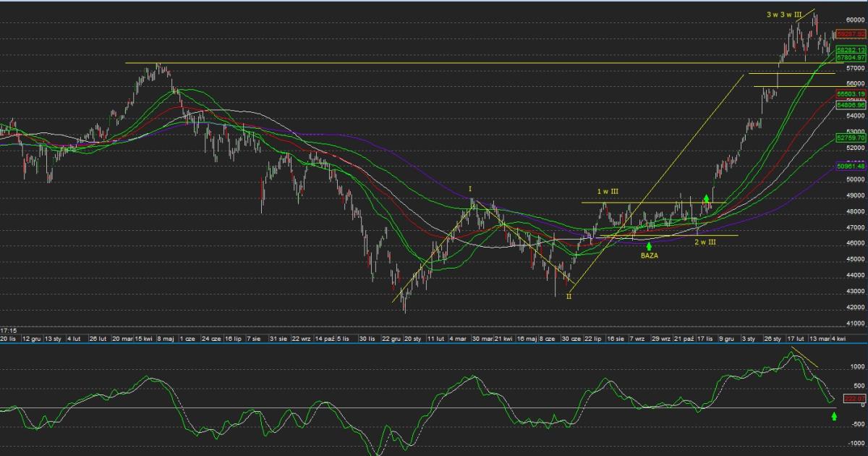Click the red 59287 current price tag
The width and height of the screenshot is (868, 456).
pyautogui.click(x=851, y=34)
